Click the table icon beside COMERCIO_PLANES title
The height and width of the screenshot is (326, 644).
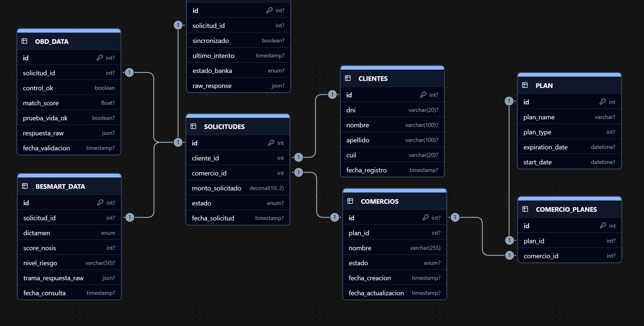point(525,209)
